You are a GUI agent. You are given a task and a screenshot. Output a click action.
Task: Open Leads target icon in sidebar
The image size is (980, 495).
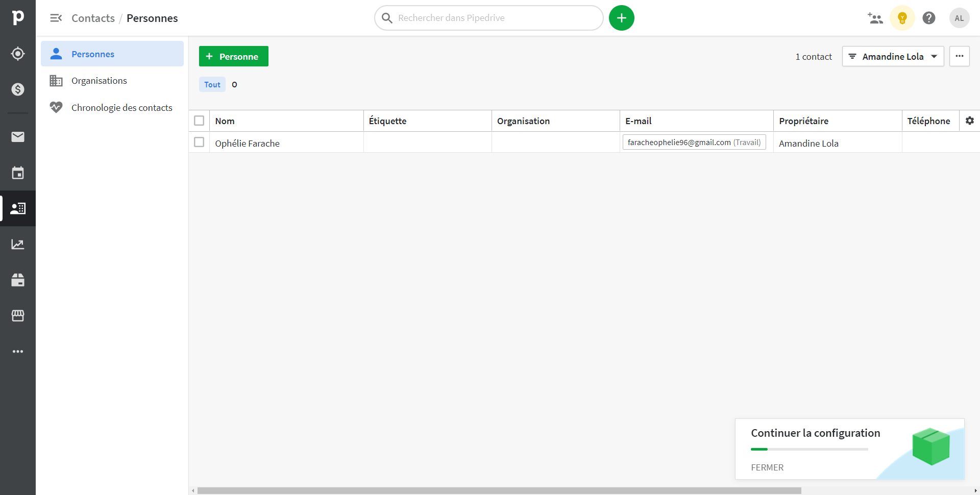18,54
